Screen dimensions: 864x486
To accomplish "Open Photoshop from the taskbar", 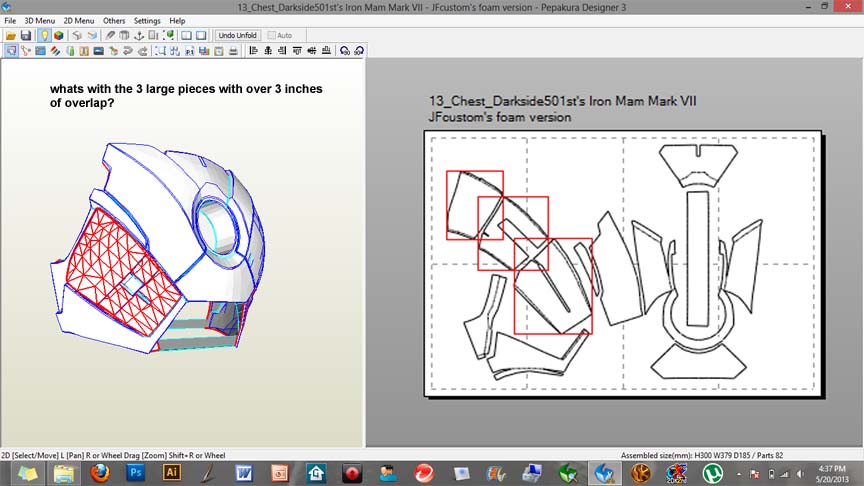I will click(x=136, y=473).
